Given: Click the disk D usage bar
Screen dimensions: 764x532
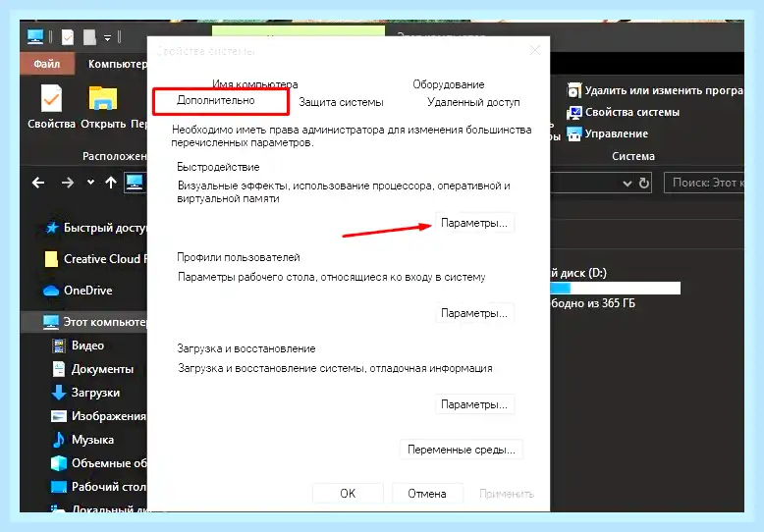Looking at the screenshot, I should point(616,288).
